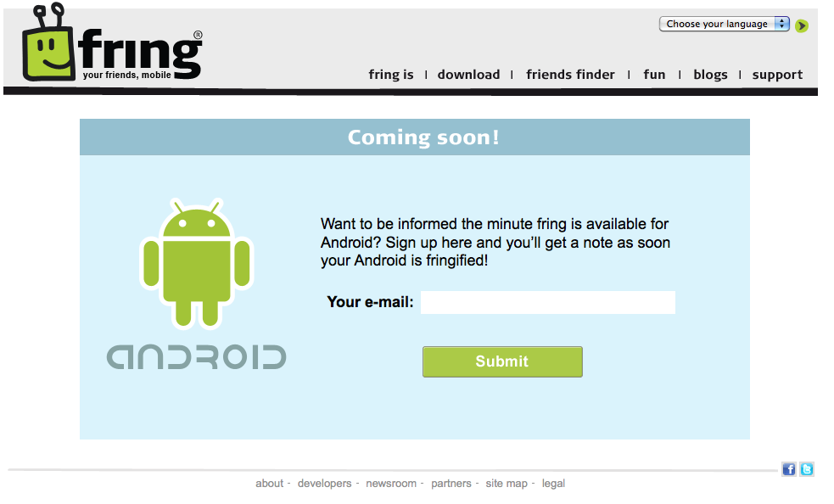Open the 'fring is' menu
The width and height of the screenshot is (834, 504).
[x=391, y=75]
